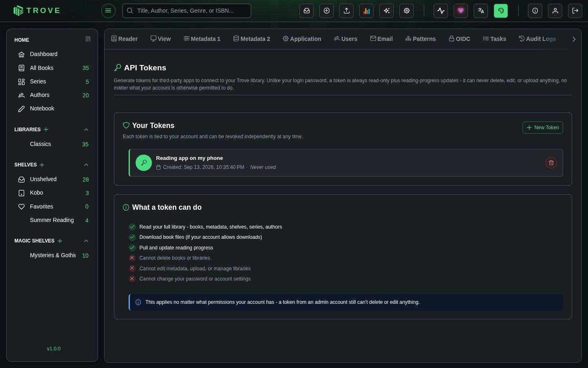
Task: Open the inbox tray icon in top bar
Action: [x=307, y=11]
